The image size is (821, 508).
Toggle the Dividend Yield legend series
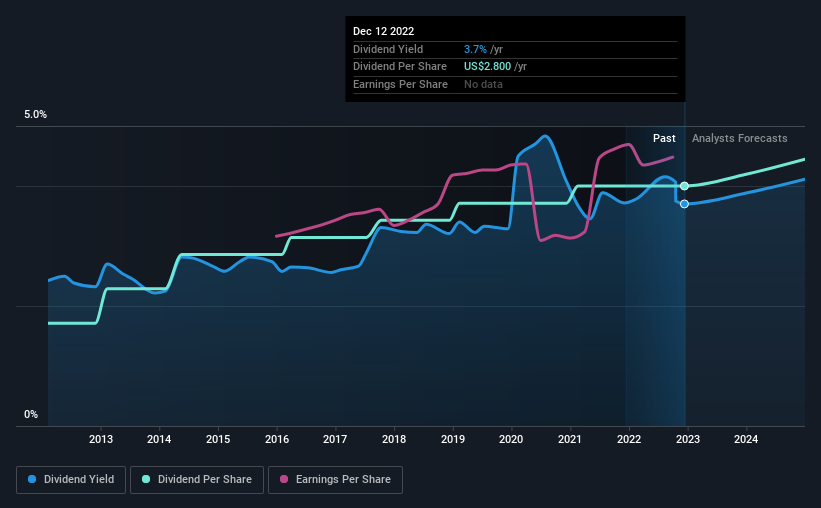(x=71, y=480)
